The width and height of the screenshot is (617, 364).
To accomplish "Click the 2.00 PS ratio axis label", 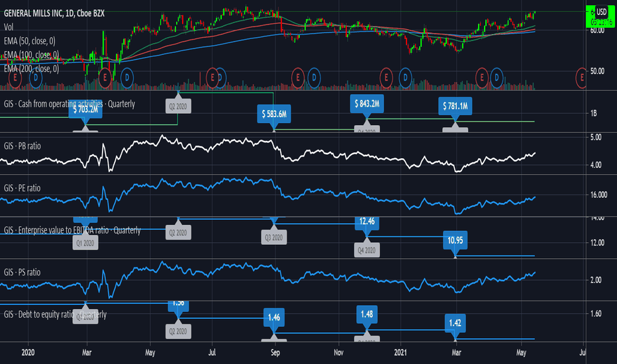I will coord(596,280).
